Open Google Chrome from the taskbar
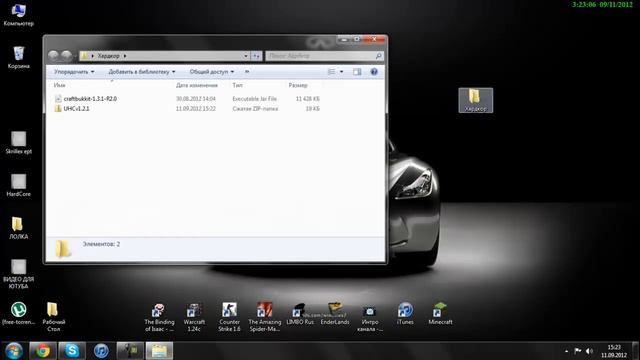Image resolution: width=640 pixels, height=360 pixels. point(42,351)
